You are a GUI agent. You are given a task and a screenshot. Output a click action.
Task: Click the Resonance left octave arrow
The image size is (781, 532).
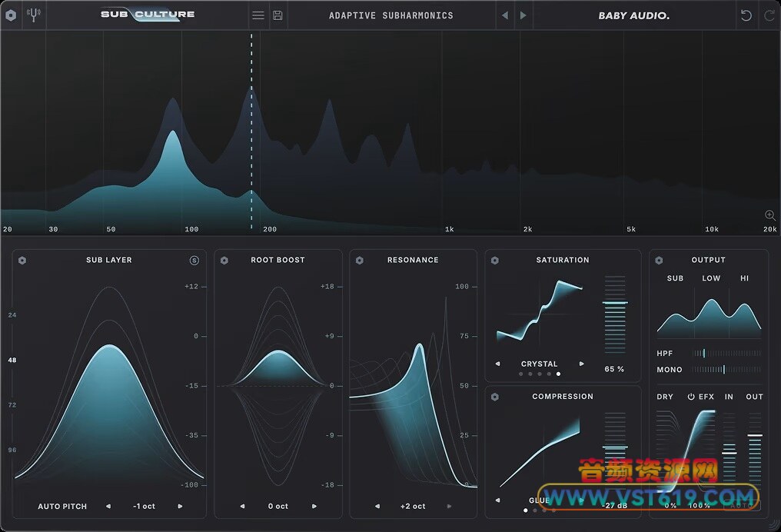click(377, 506)
